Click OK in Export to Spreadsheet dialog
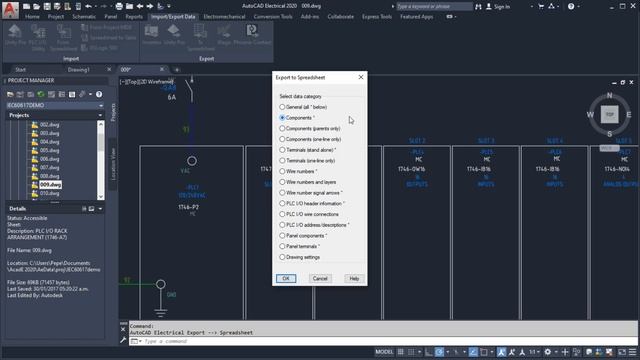Image resolution: width=640 pixels, height=360 pixels. click(x=286, y=278)
